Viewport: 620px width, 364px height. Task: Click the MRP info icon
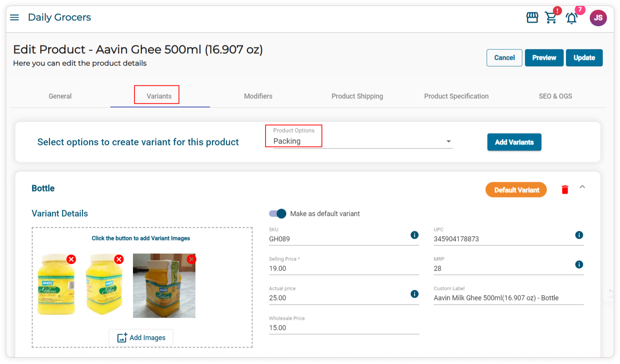pos(579,264)
